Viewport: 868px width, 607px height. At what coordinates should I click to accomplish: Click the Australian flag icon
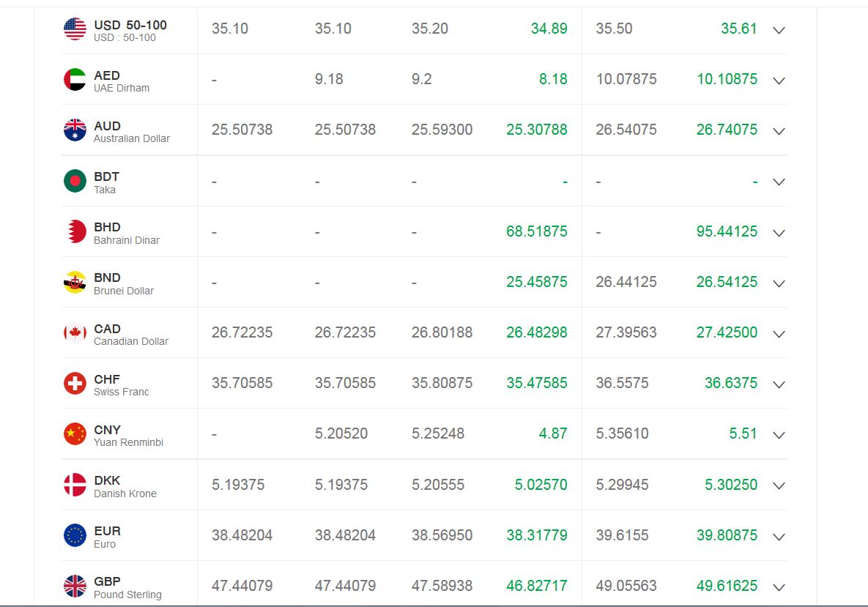point(75,130)
